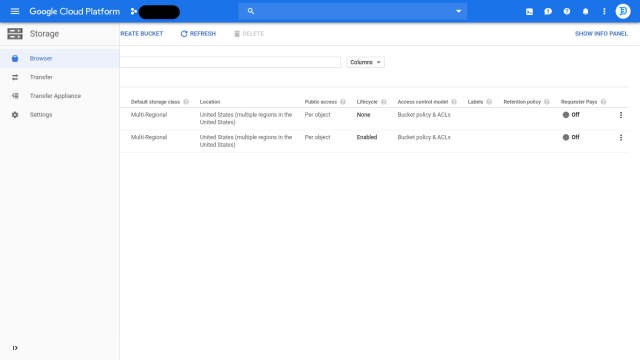Click Multi-Regional in None-lifecycle row
Viewport: 640px width, 360px height.
pyautogui.click(x=149, y=115)
